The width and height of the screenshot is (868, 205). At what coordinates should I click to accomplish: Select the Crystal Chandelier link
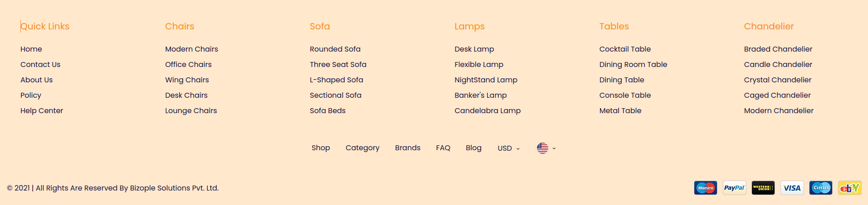click(777, 80)
